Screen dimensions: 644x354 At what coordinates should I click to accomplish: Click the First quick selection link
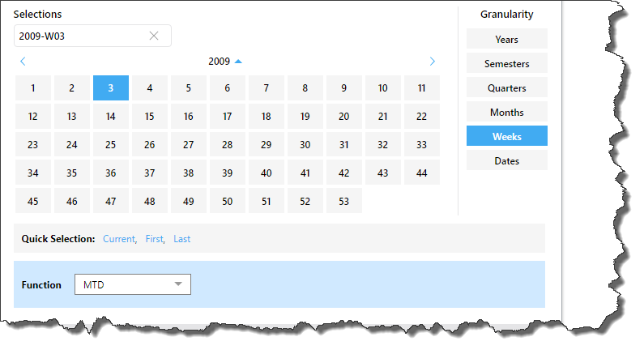154,239
